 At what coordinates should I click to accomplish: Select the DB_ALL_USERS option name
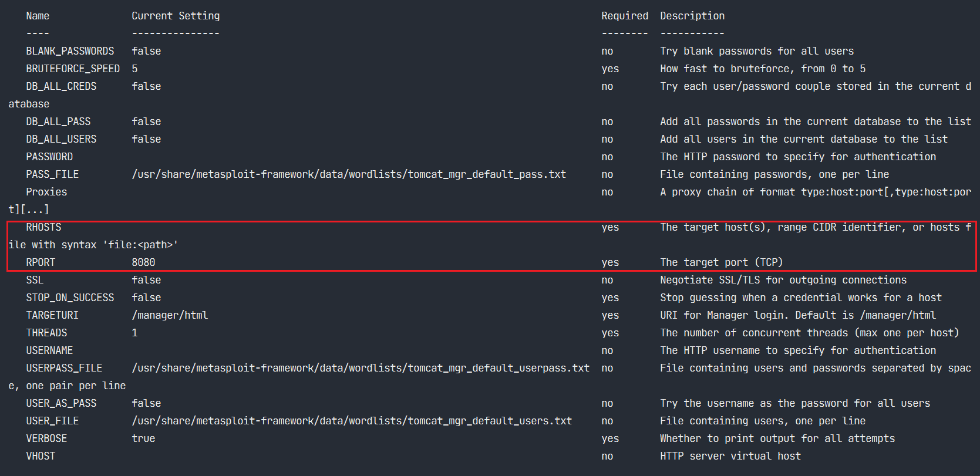61,139
